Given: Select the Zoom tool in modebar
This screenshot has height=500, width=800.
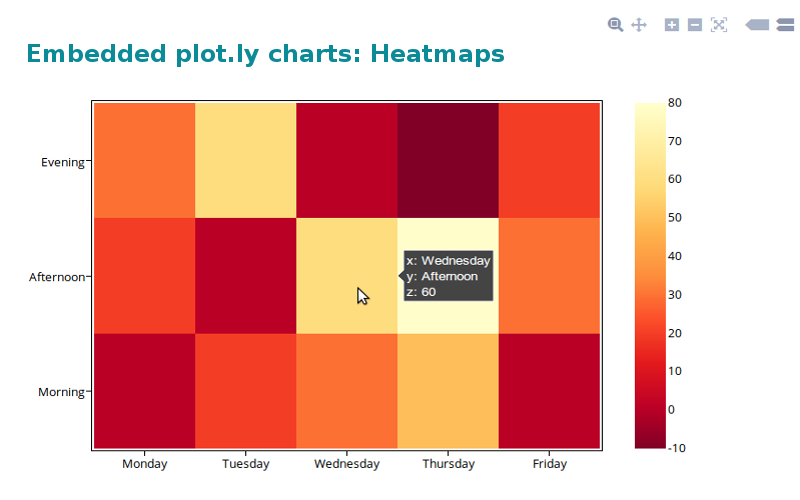Looking at the screenshot, I should [616, 24].
